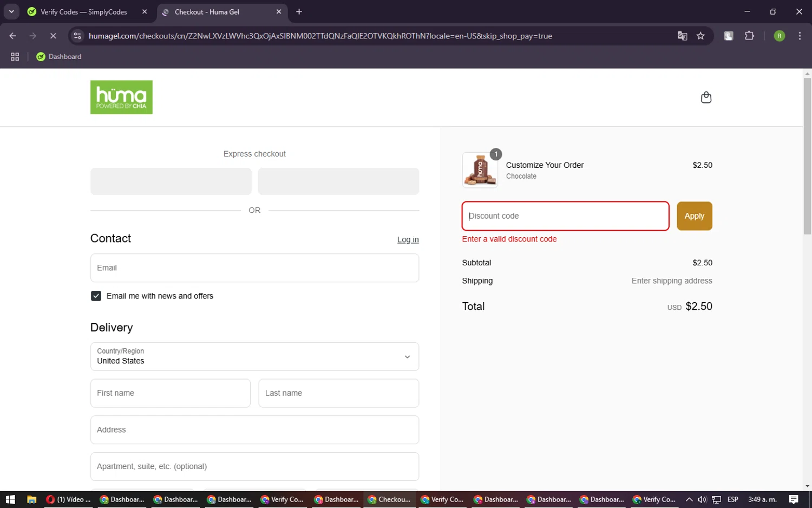Open the Opera (1) Video taskbar item
This screenshot has width=812, height=508.
click(68, 499)
